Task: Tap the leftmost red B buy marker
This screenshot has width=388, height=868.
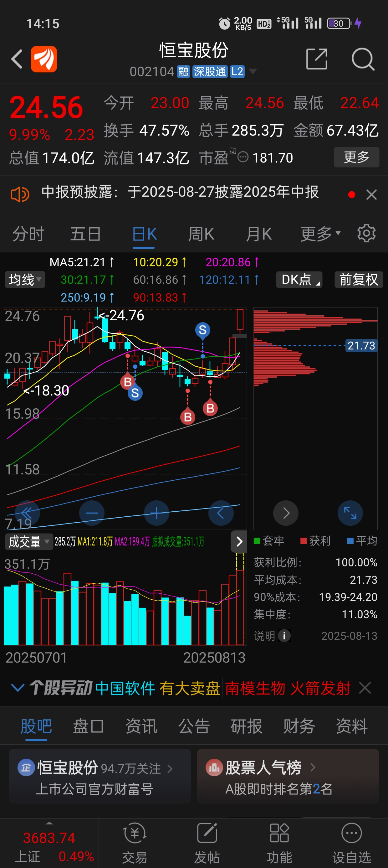Action: (128, 381)
